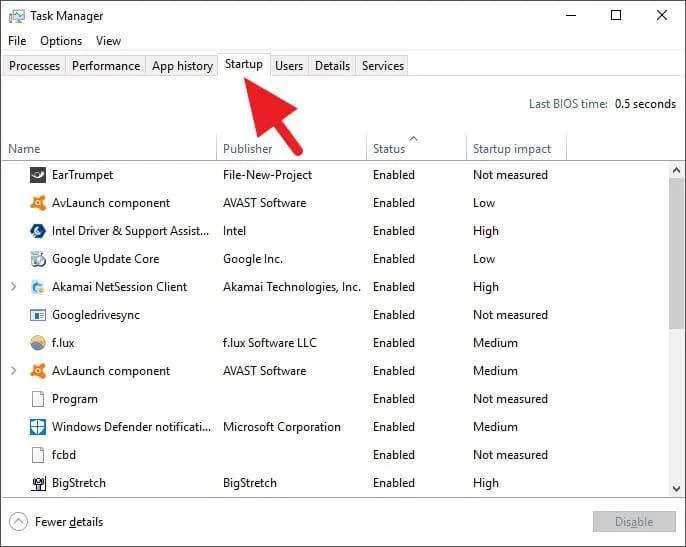The height and width of the screenshot is (547, 686).
Task: Switch to the App history tab
Action: (x=182, y=66)
